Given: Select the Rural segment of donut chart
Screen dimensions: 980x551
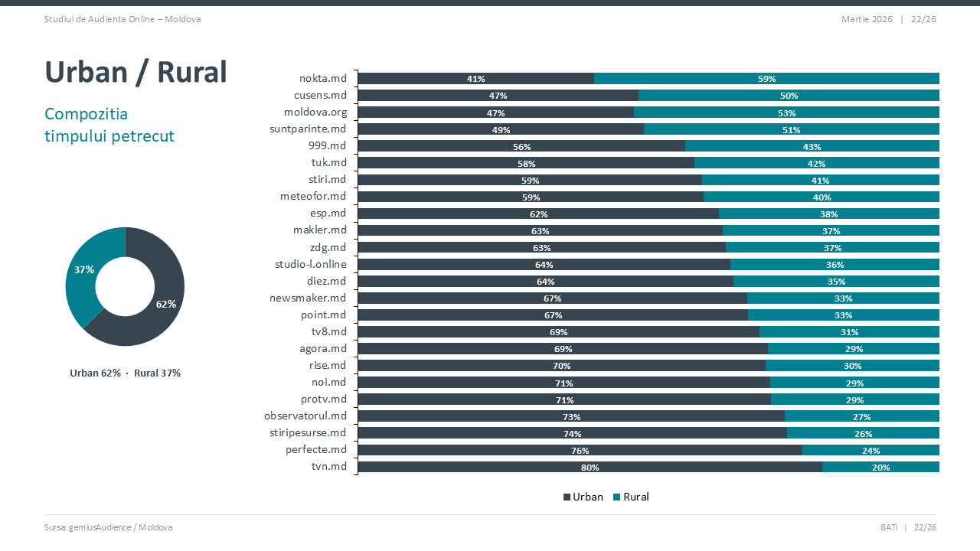Looking at the screenshot, I should pyautogui.click(x=83, y=275).
